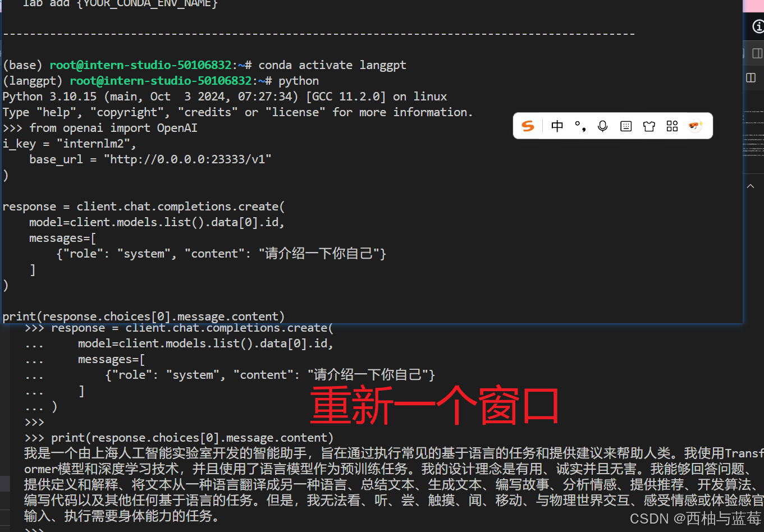
Task: Click the info circle icon at top right
Action: (758, 27)
